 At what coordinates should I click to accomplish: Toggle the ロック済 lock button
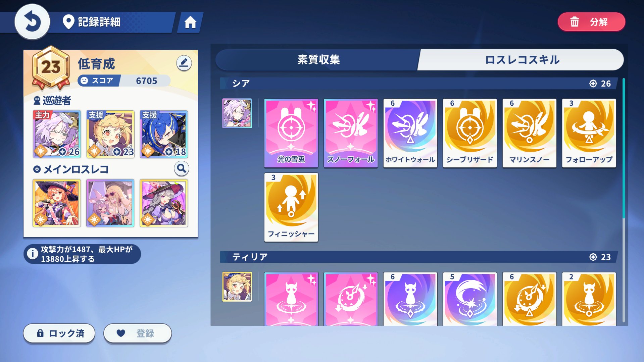coord(59,333)
